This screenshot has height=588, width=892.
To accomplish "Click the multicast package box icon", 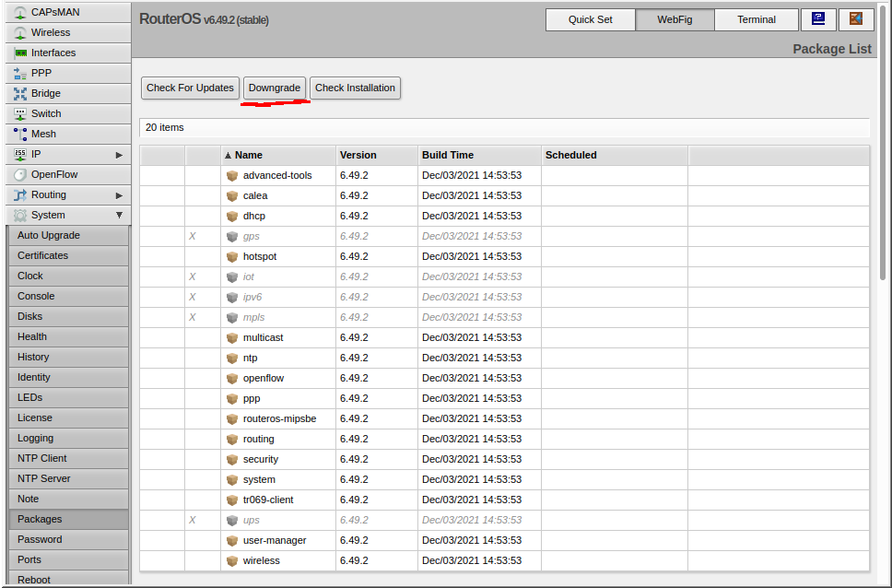I will [231, 338].
